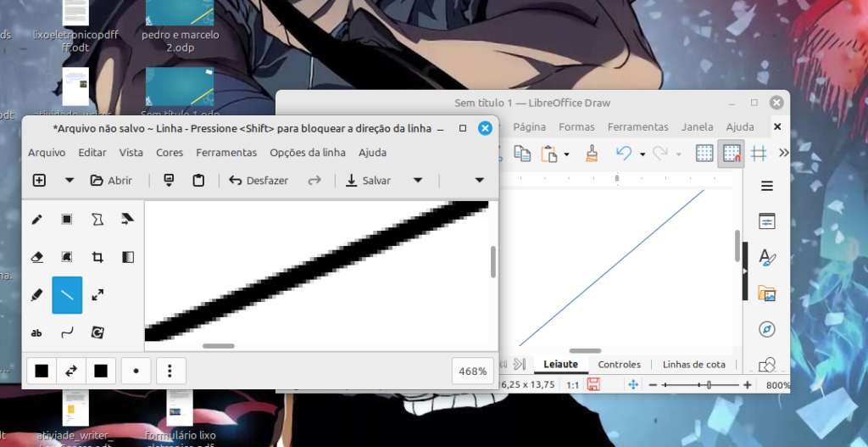This screenshot has width=868, height=447.
Task: Open the Undo dropdown arrow in Draw
Action: click(x=643, y=154)
